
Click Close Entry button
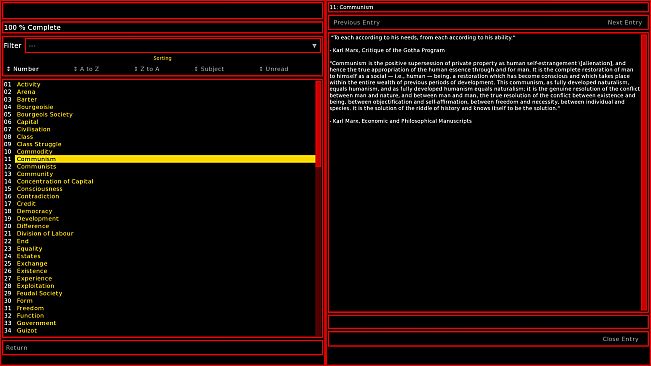click(620, 339)
